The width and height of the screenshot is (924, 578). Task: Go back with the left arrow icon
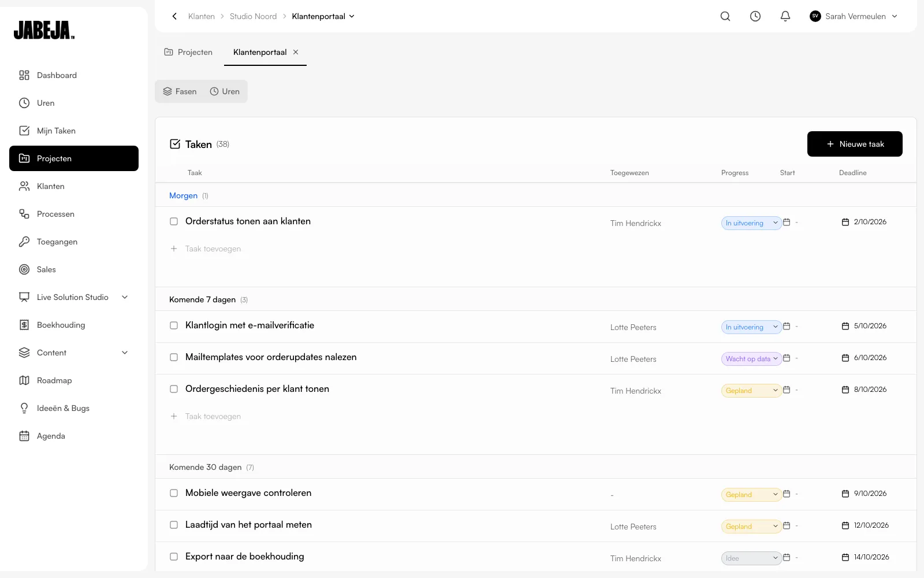coord(174,16)
